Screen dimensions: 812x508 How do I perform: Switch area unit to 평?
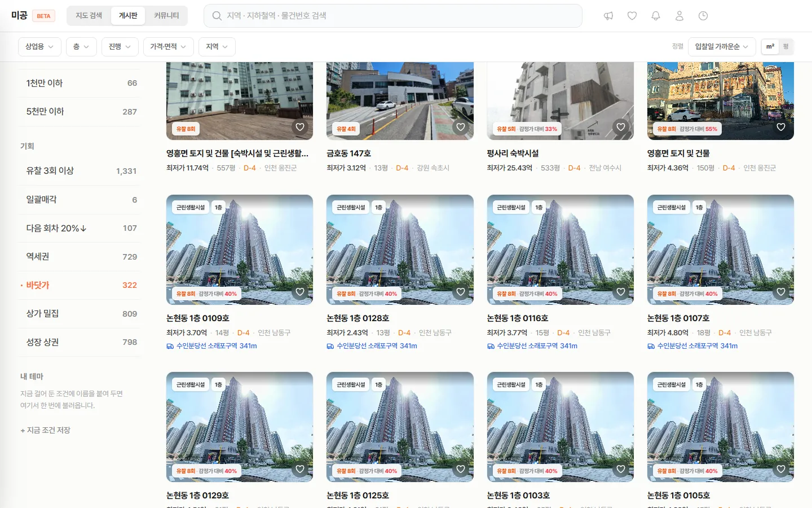(785, 46)
